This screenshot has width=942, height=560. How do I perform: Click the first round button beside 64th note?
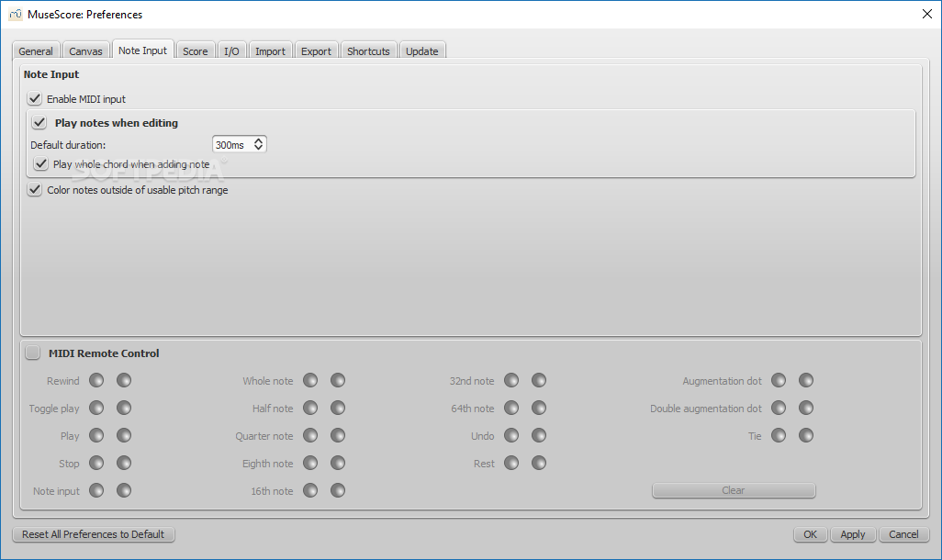(x=511, y=408)
